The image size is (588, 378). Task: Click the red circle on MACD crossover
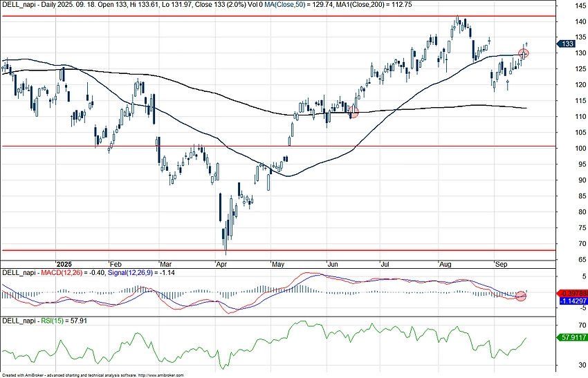[521, 295]
